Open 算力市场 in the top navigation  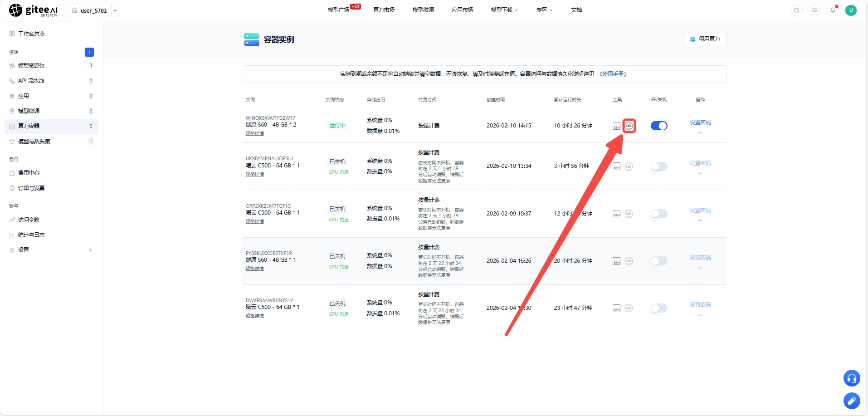coord(384,10)
